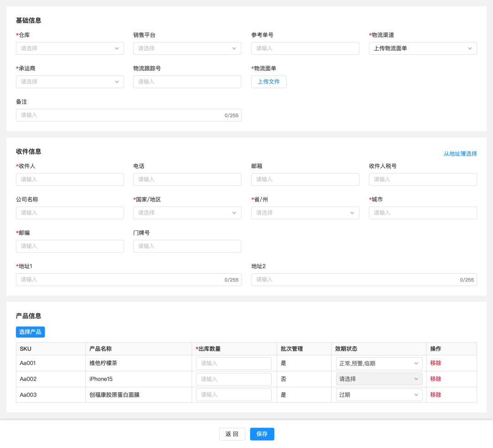
Task: Click the 邮编 postal code input field
Action: click(70, 246)
